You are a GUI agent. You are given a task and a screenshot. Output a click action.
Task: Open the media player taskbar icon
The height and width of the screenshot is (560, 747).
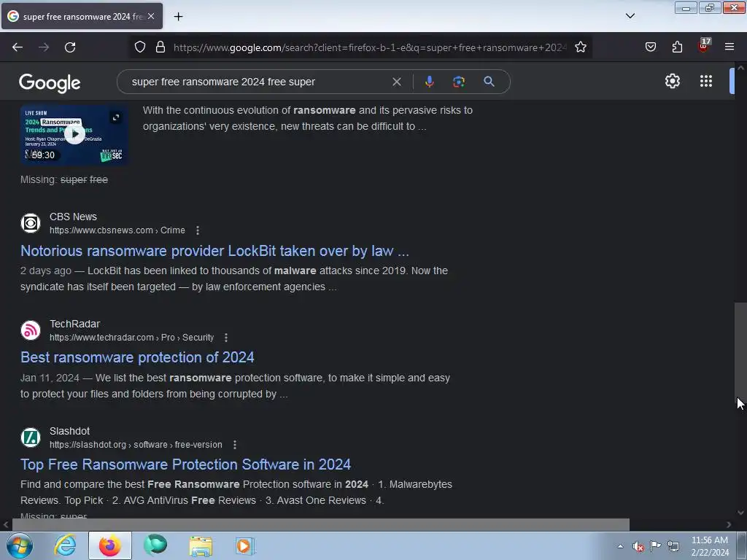tap(245, 545)
